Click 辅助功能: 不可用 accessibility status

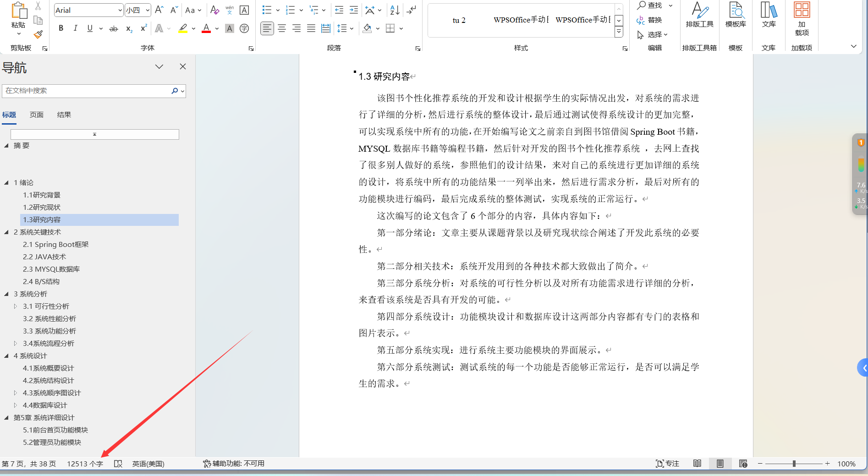click(234, 464)
